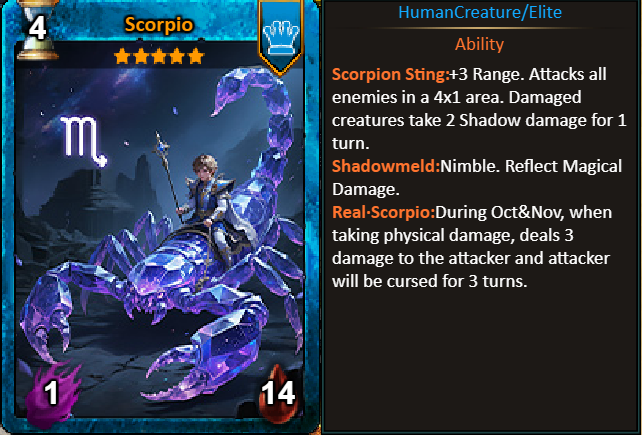Screen dimensions: 642x435
Task: Click the Scorpio card name title
Action: tap(159, 25)
